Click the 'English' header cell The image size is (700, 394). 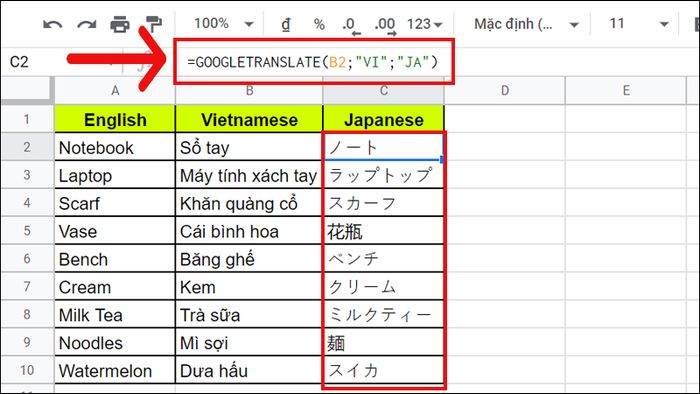tap(115, 120)
